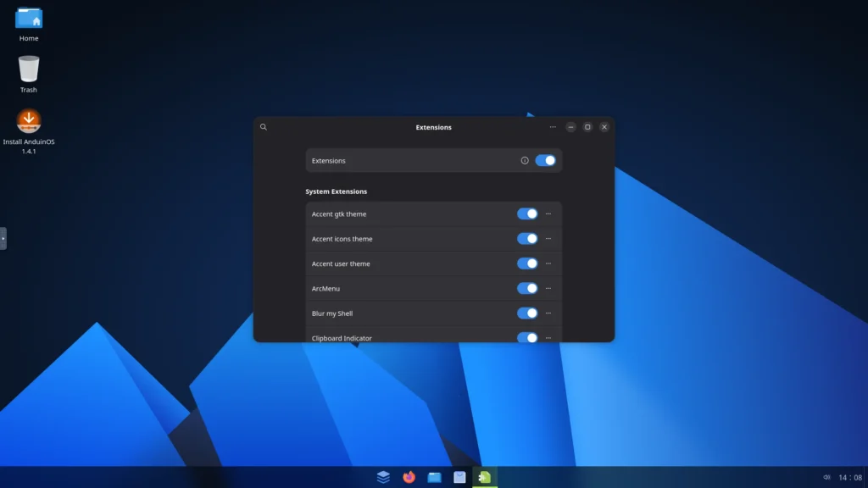Expand options for Accent icons theme

click(548, 238)
